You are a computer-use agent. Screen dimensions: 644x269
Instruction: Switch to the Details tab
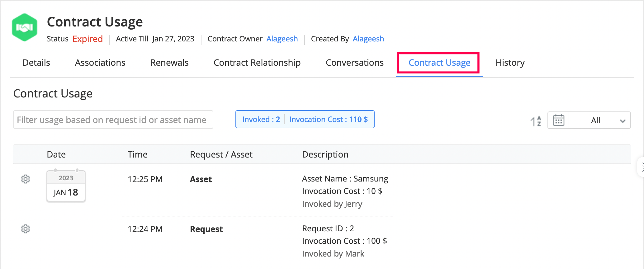pos(36,63)
